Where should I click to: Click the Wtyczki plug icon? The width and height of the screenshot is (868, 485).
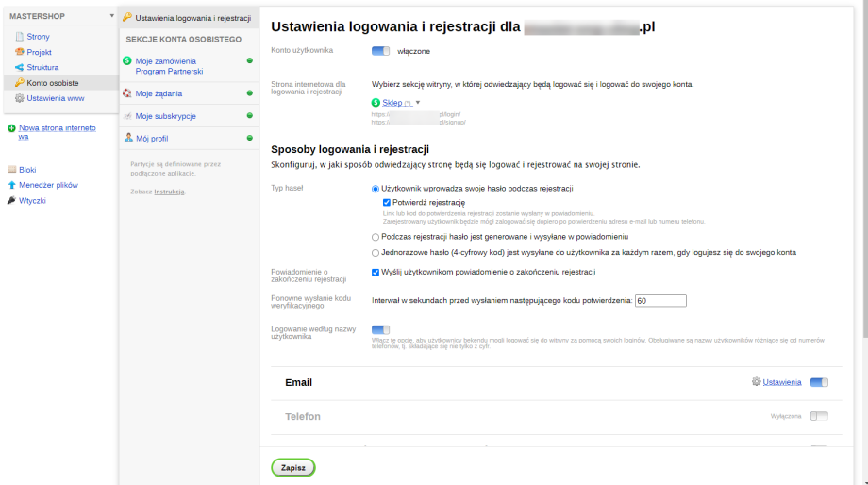(11, 201)
